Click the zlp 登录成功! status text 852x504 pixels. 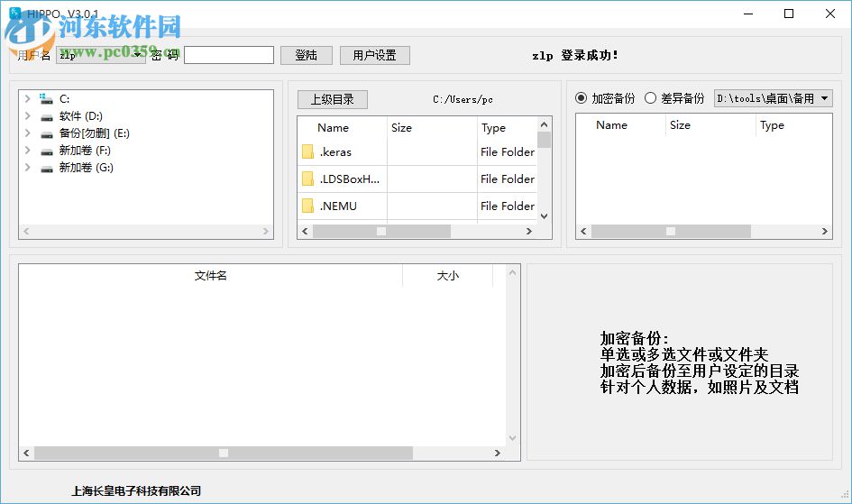point(575,55)
